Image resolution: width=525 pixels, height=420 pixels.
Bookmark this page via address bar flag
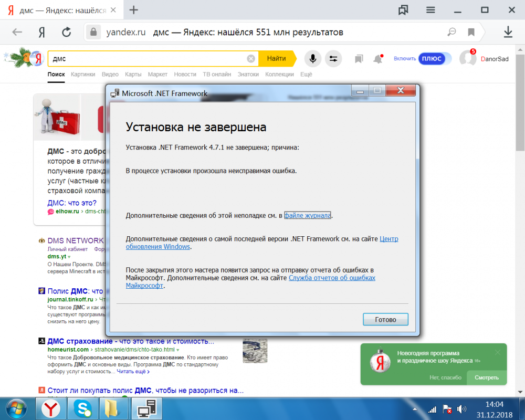(471, 32)
